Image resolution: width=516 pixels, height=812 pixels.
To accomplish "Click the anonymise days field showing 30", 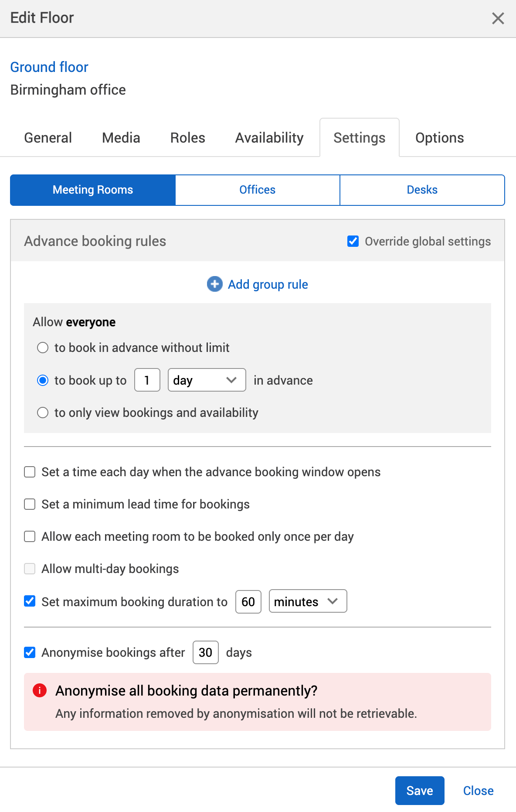I will 206,652.
